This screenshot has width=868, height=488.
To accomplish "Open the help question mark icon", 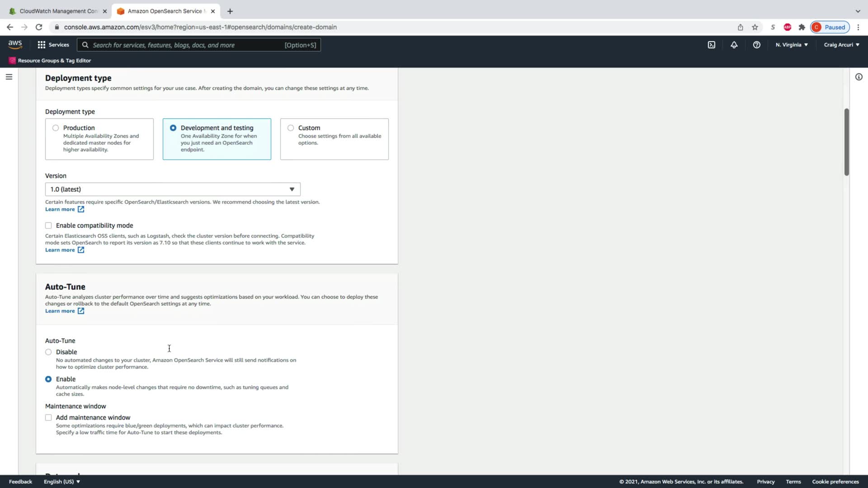I will tap(756, 45).
